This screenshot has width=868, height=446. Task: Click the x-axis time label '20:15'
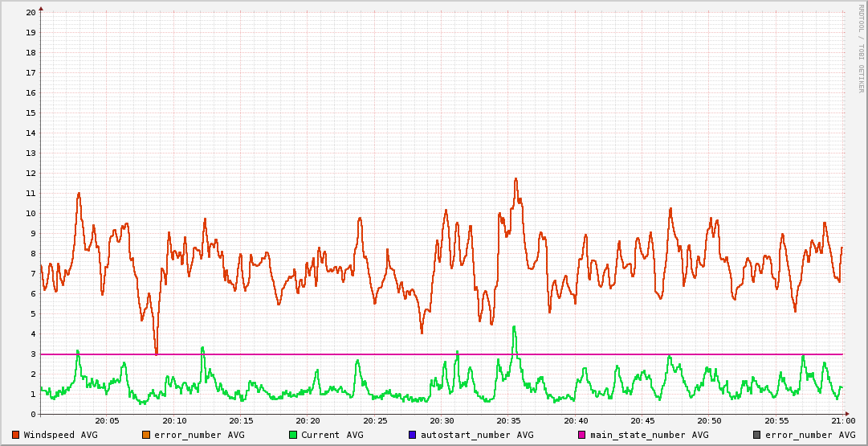coord(241,422)
